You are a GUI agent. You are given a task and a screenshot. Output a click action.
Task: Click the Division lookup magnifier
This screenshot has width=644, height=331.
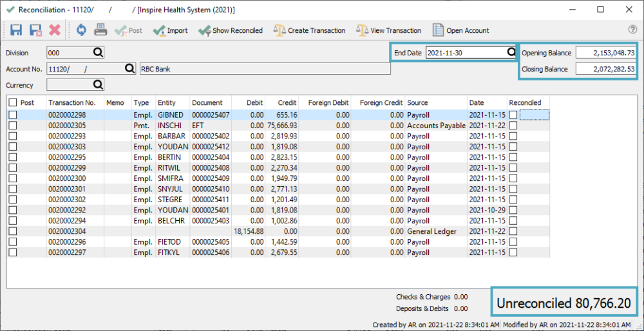coord(98,53)
